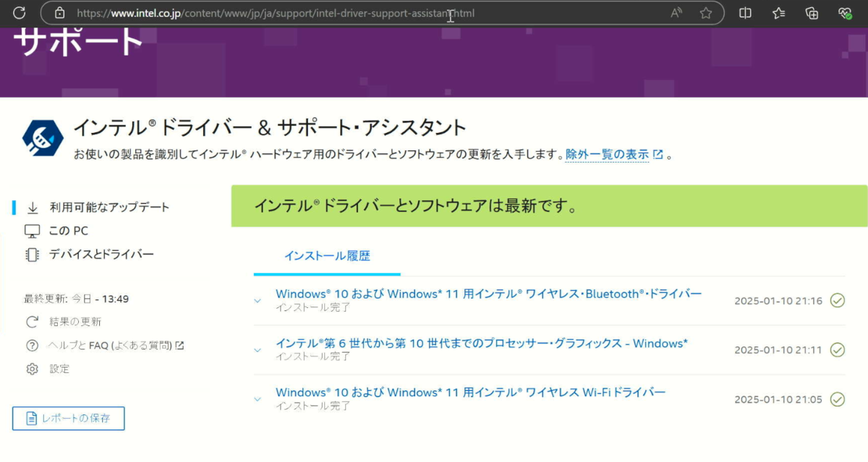
Task: Select the インストール履歴 tab
Action: (x=327, y=255)
